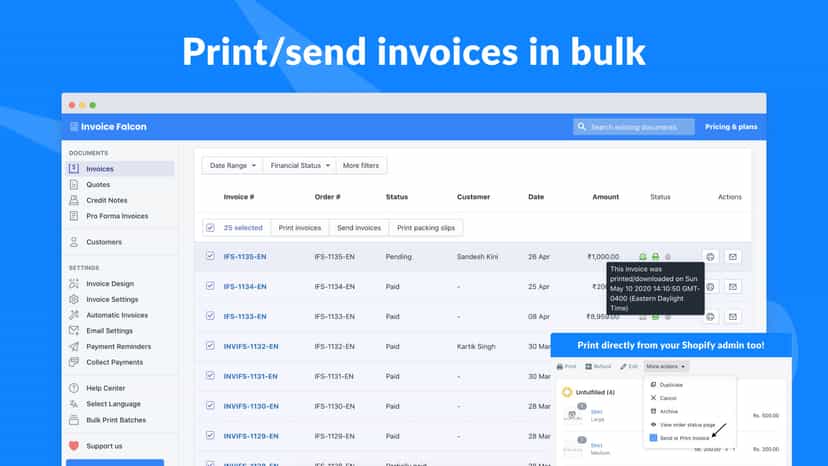
Task: Click the Print icon in Shopify admin panel
Action: point(560,366)
